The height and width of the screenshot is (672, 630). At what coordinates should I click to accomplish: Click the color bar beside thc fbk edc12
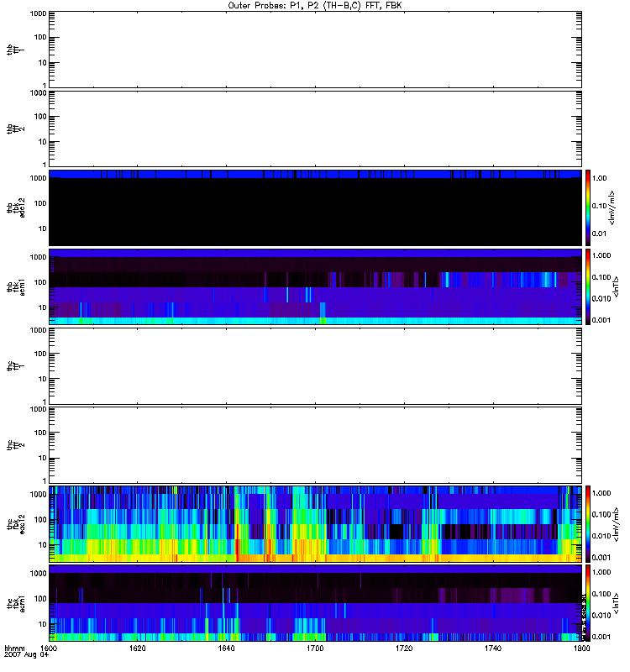click(x=587, y=523)
